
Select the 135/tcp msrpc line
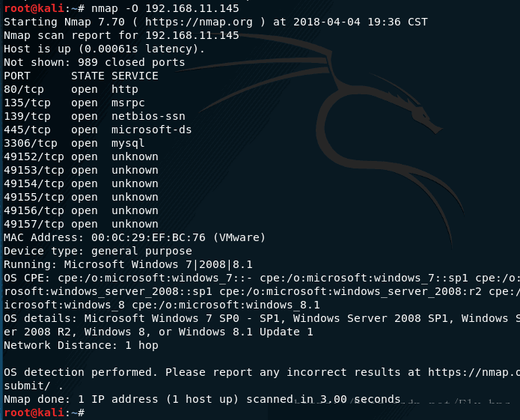coord(74,103)
